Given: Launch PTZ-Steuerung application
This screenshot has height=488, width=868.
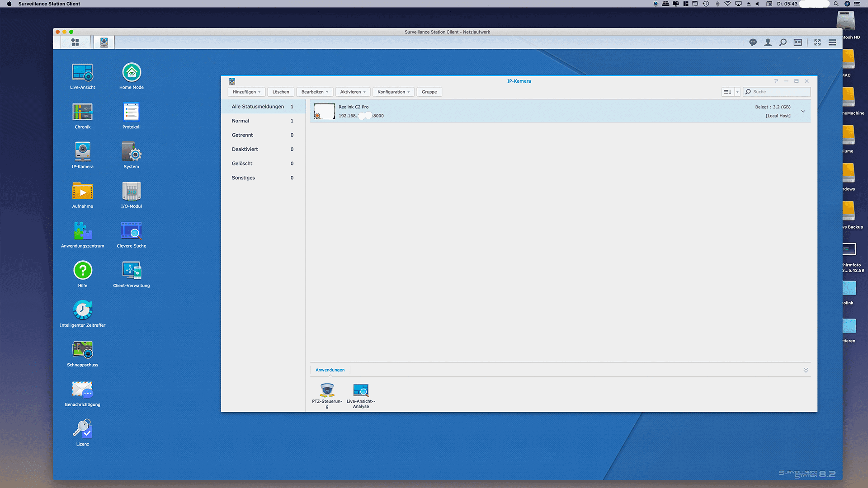Looking at the screenshot, I should pos(327,396).
